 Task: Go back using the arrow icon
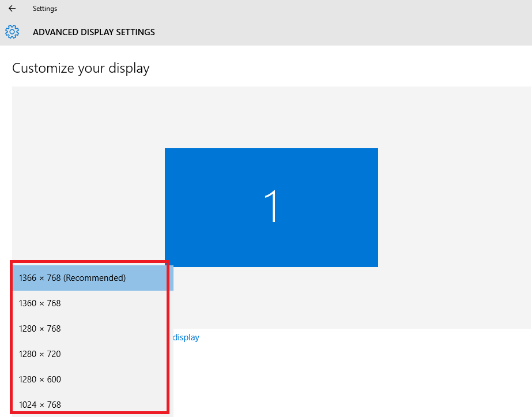[x=12, y=9]
